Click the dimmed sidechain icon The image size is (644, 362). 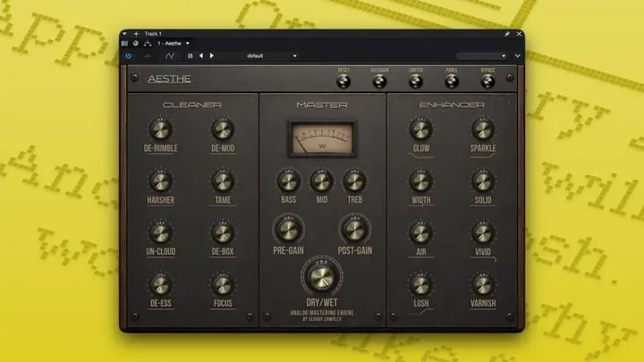tap(148, 55)
